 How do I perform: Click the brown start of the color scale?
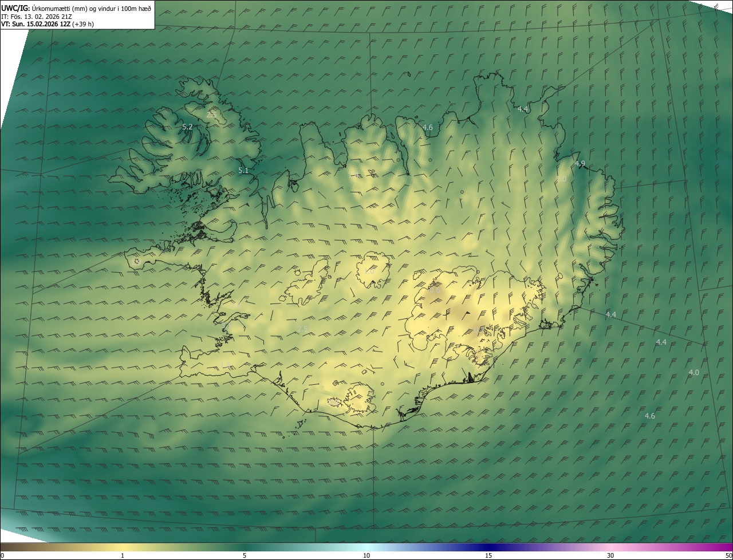point(7,547)
